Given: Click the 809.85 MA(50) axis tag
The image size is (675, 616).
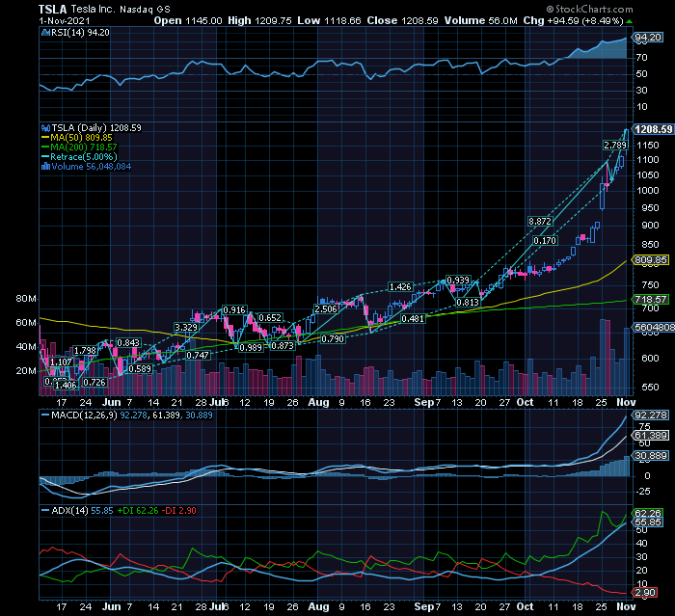Looking at the screenshot, I should 651,260.
